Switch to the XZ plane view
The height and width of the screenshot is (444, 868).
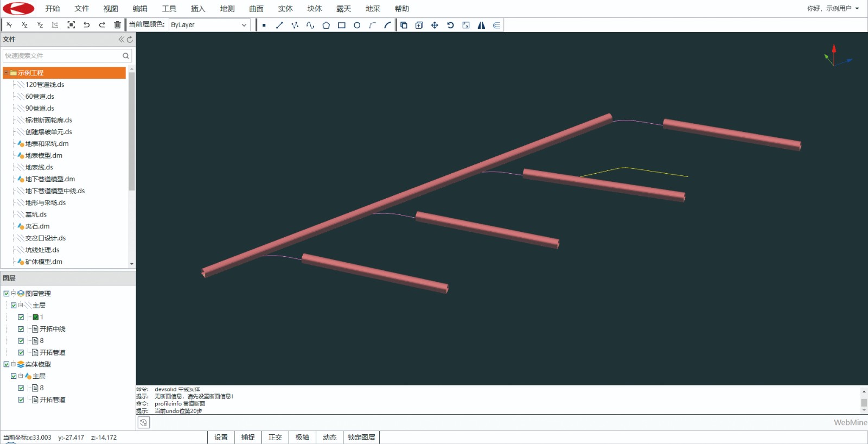(x=24, y=25)
